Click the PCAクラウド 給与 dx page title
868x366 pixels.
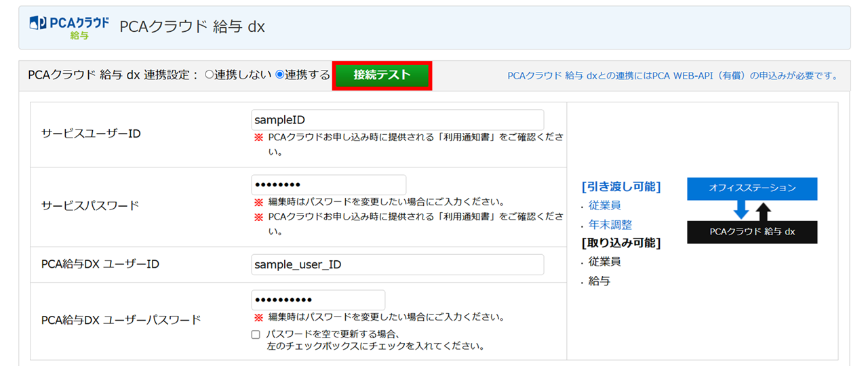[x=192, y=27]
